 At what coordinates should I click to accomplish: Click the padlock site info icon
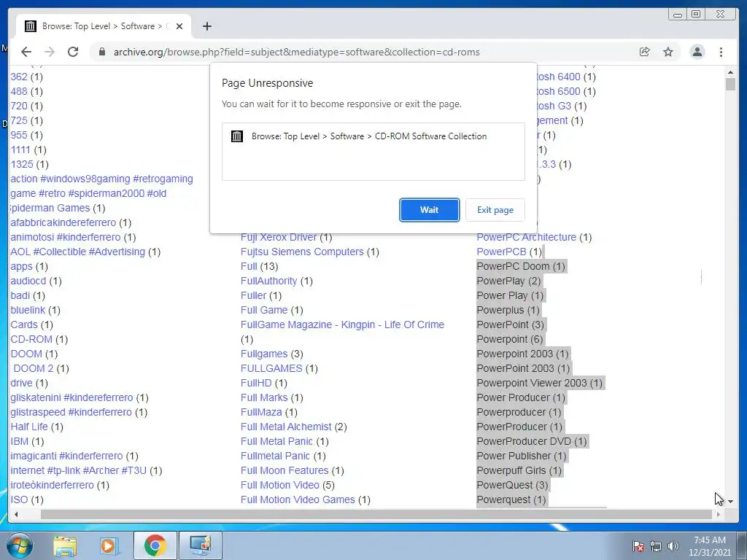[102, 52]
